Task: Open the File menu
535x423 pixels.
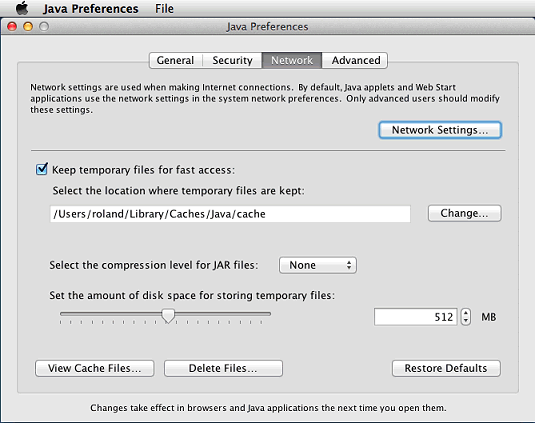Action: click(x=164, y=9)
